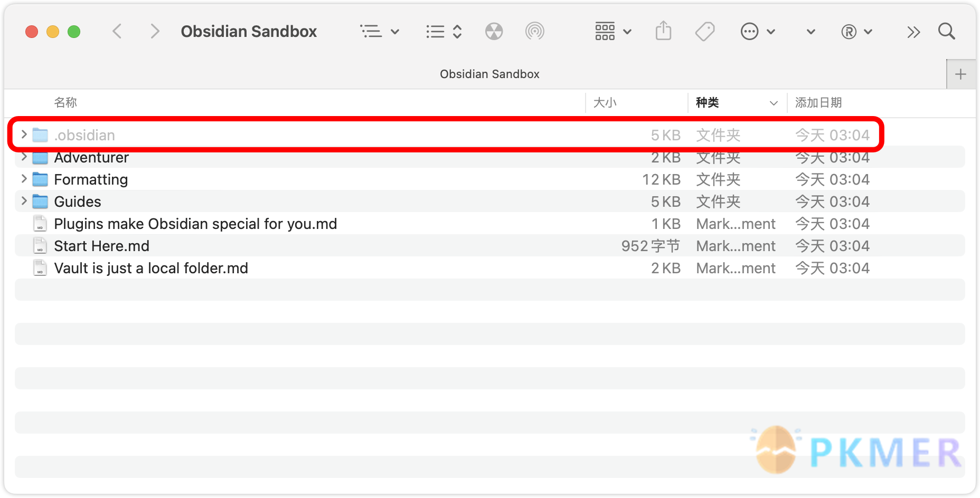This screenshot has width=980, height=498.
Task: Go forward with the right arrow button
Action: tap(154, 32)
